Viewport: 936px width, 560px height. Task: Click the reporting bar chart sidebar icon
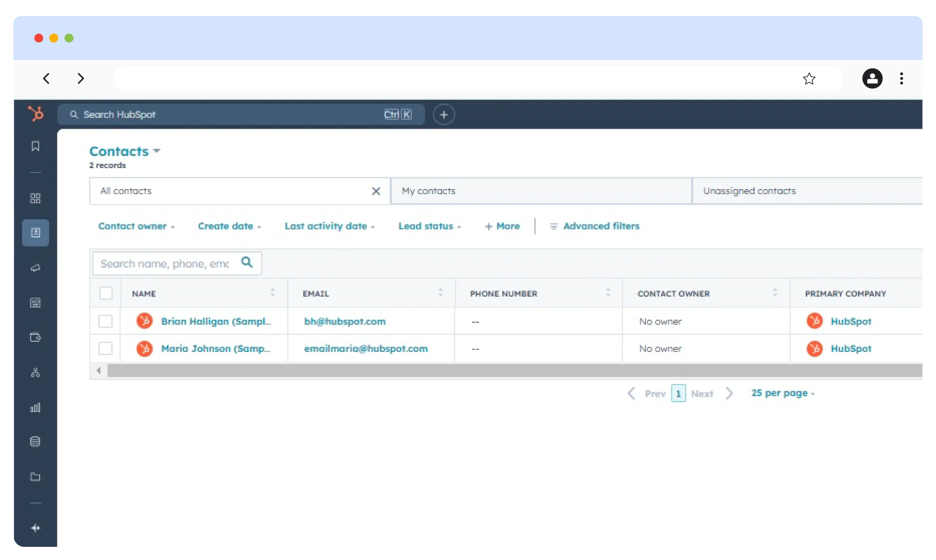[x=36, y=408]
